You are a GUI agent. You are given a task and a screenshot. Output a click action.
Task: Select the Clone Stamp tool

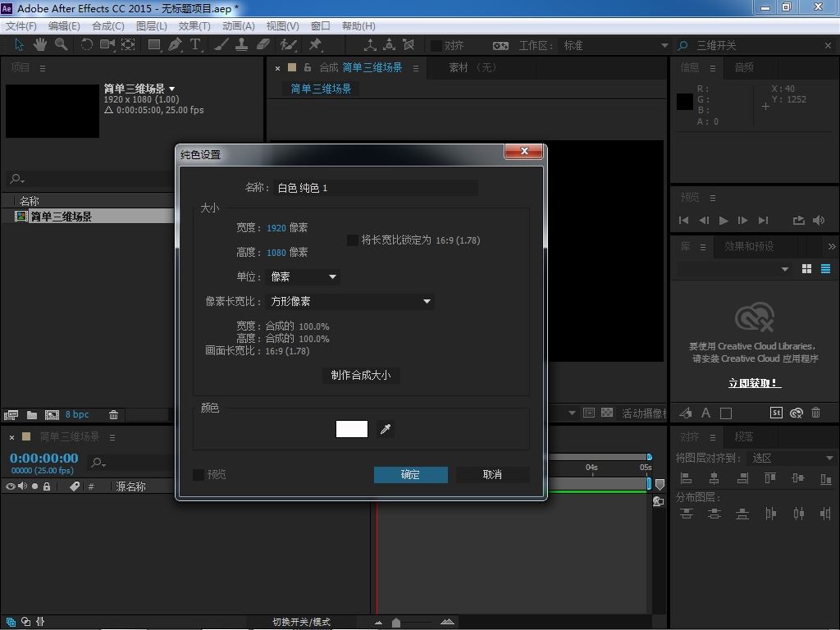(x=242, y=44)
